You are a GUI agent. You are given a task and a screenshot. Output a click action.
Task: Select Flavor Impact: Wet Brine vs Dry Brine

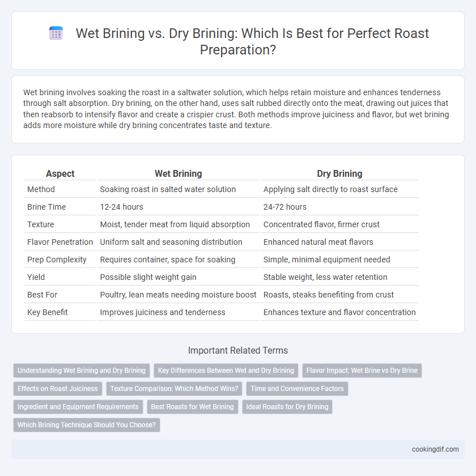click(362, 371)
